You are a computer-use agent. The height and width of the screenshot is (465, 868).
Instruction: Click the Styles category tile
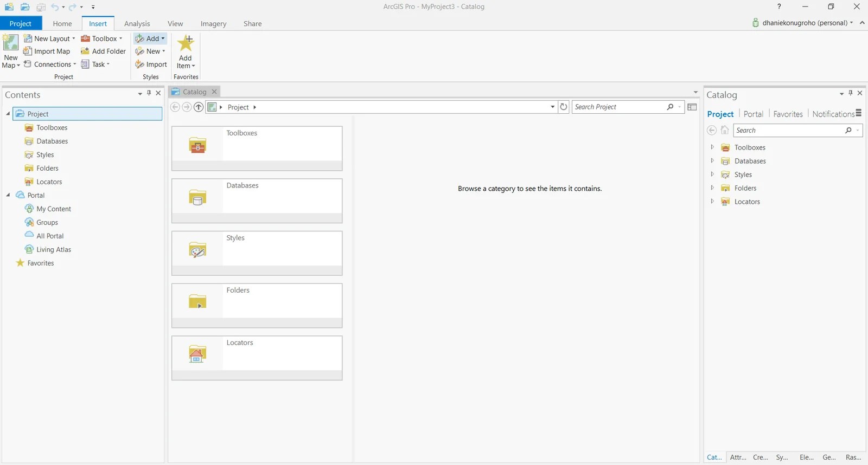[257, 253]
